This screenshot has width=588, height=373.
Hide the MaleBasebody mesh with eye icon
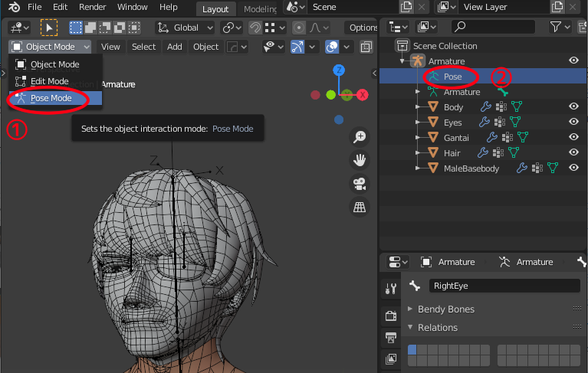coord(573,168)
